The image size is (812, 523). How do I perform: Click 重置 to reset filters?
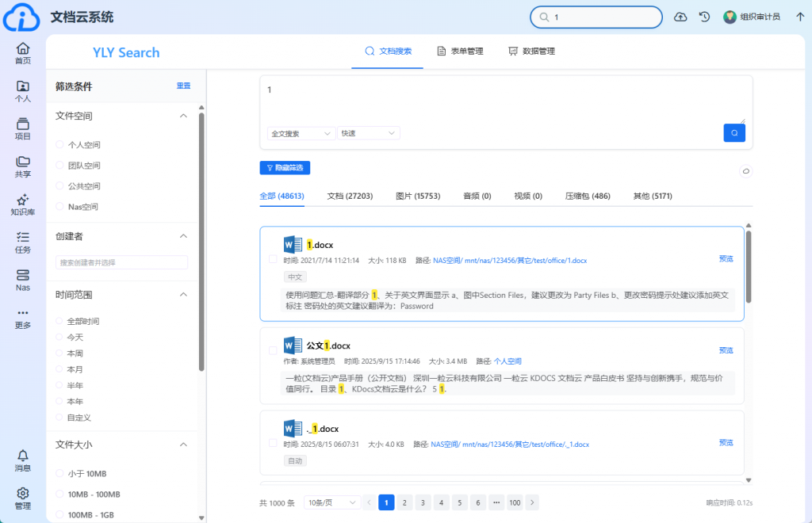183,86
